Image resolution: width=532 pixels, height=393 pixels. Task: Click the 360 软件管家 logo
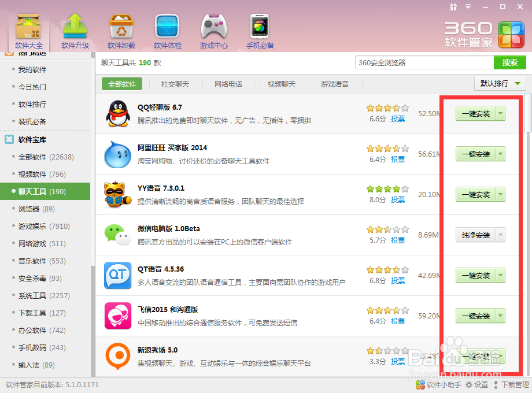coord(485,35)
